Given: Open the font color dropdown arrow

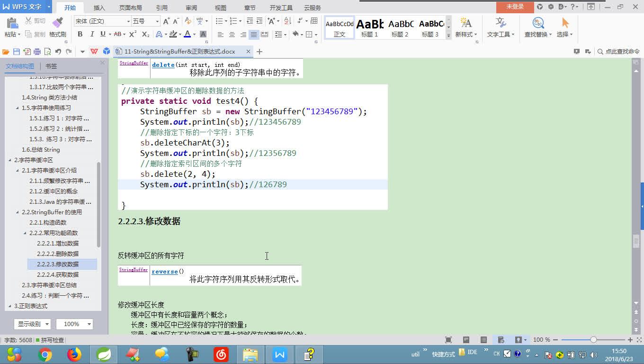Looking at the screenshot, I should point(195,34).
